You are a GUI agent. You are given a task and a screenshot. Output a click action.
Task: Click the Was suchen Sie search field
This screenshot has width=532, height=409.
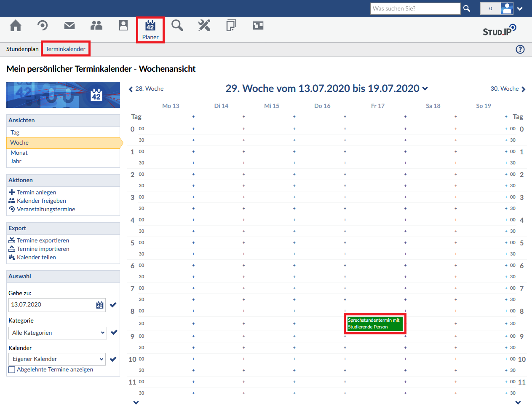(415, 8)
